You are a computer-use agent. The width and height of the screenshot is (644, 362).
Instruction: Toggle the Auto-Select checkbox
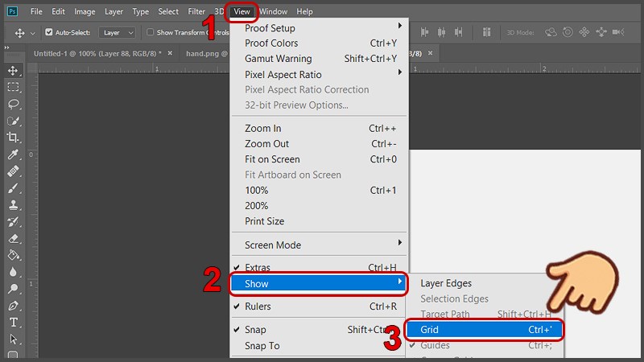[49, 33]
